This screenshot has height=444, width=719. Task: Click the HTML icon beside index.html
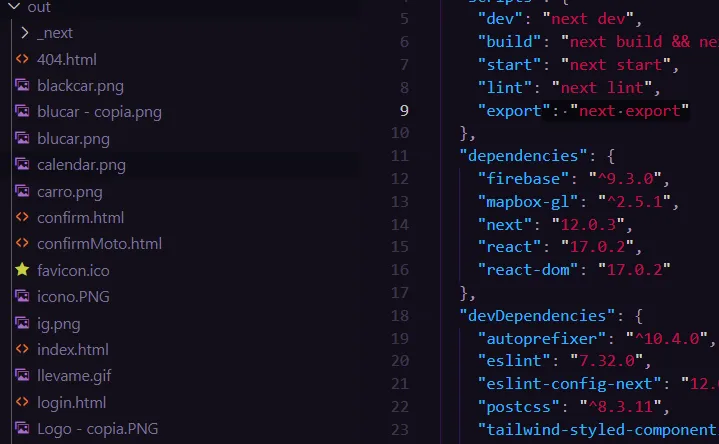[22, 349]
